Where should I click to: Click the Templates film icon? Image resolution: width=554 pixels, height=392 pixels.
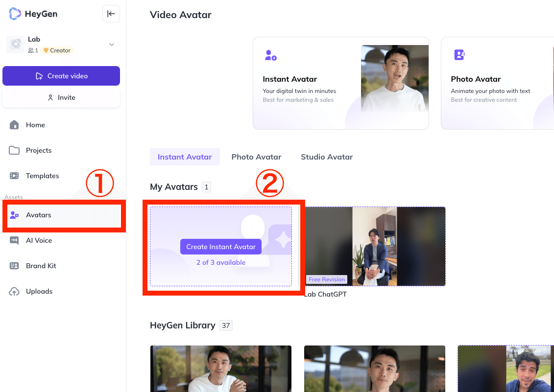point(14,176)
